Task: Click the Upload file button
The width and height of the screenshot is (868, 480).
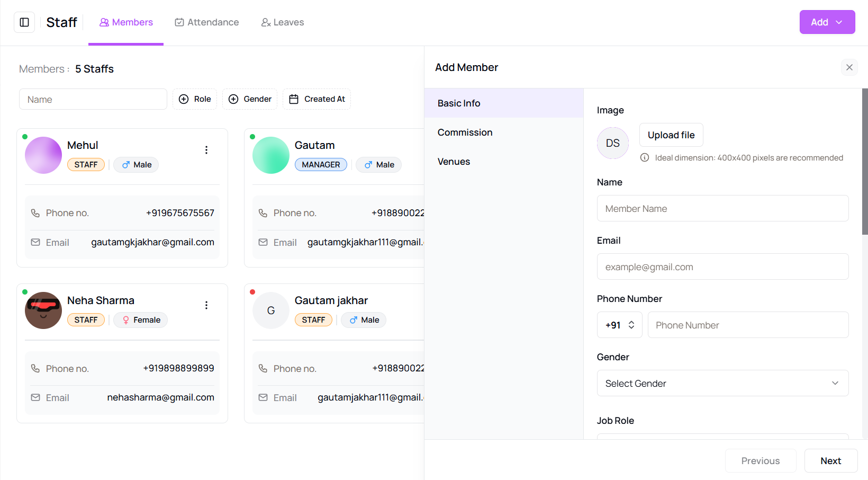Action: [x=671, y=135]
